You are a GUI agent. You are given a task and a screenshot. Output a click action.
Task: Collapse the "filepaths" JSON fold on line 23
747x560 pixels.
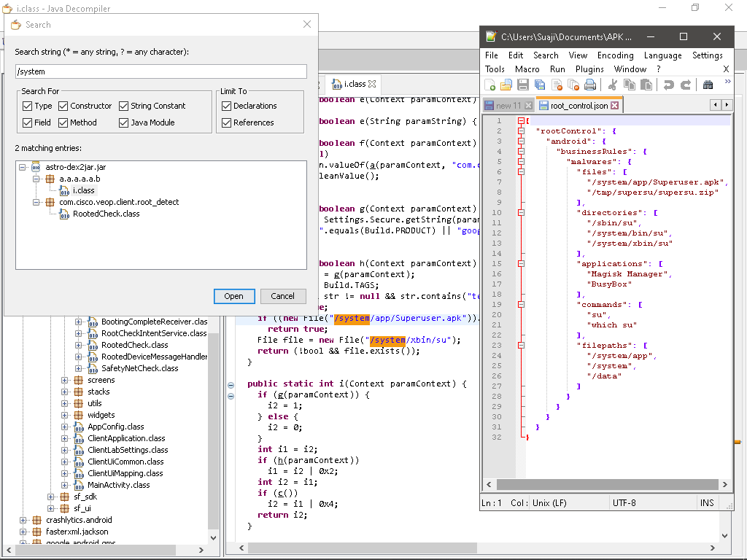(x=521, y=345)
